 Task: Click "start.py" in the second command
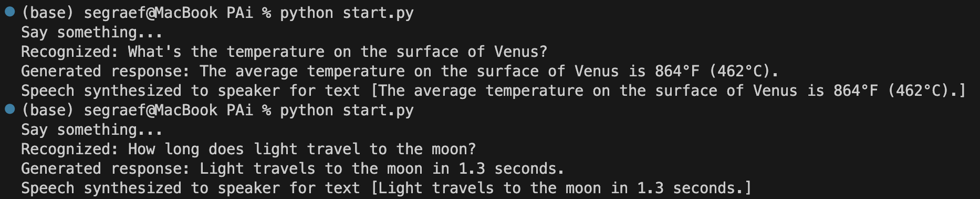coord(378,111)
